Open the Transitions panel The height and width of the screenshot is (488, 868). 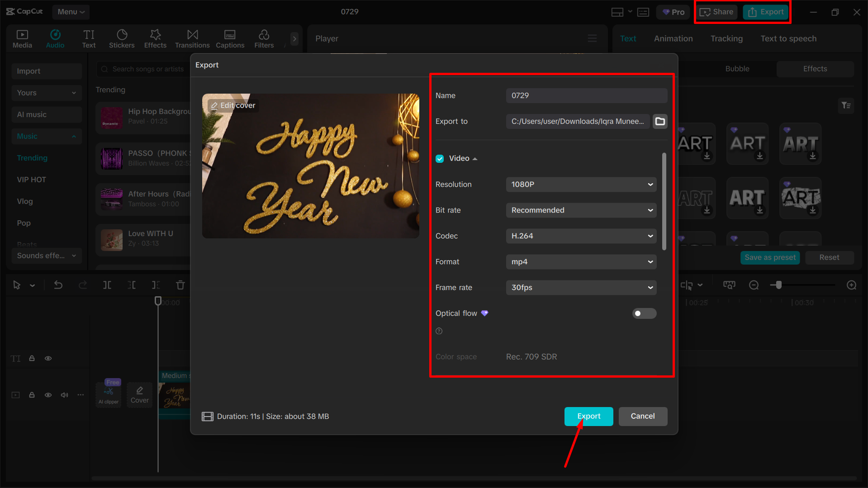pos(192,38)
